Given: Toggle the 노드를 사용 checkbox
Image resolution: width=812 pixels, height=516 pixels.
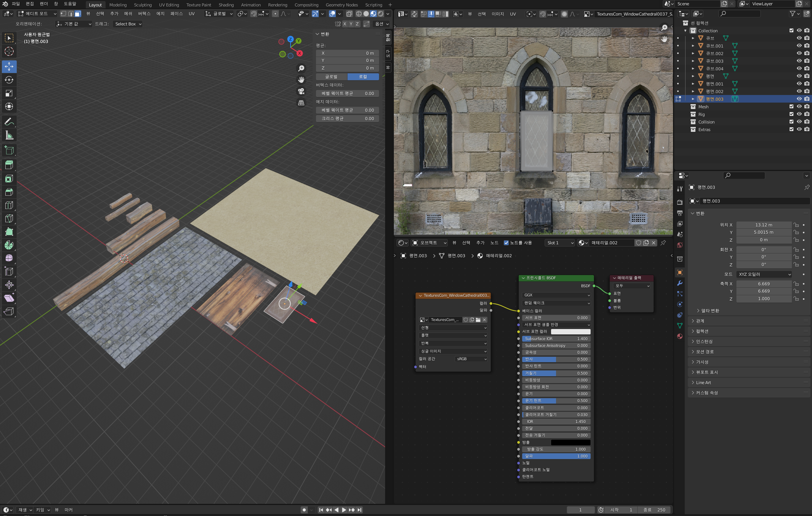Looking at the screenshot, I should pyautogui.click(x=506, y=243).
